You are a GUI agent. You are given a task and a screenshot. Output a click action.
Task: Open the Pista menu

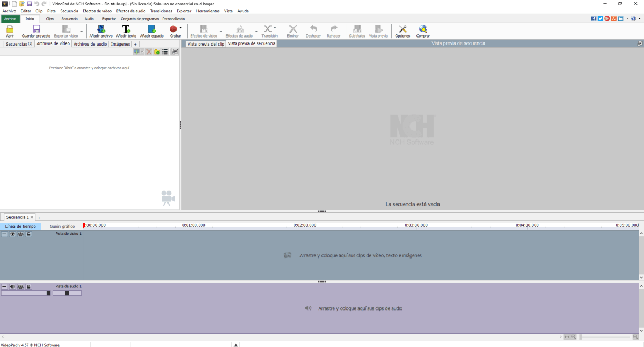[x=51, y=11]
